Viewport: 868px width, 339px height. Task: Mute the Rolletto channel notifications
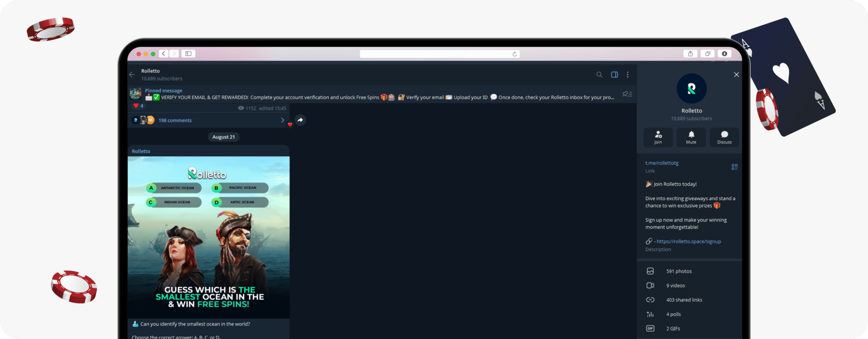691,137
